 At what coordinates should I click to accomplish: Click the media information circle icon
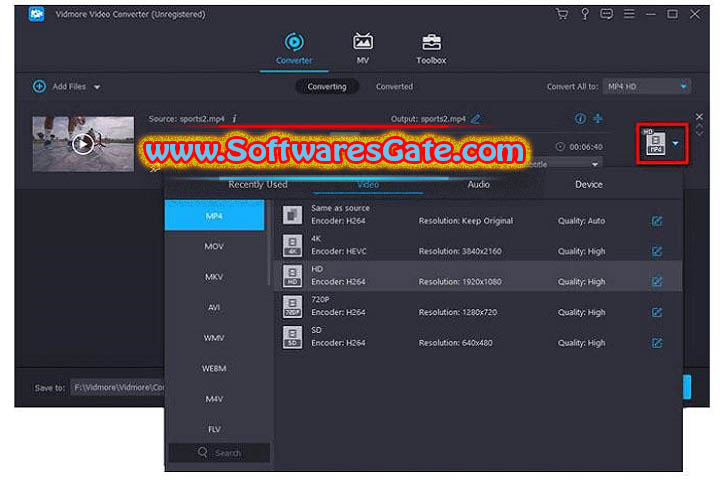[x=580, y=119]
